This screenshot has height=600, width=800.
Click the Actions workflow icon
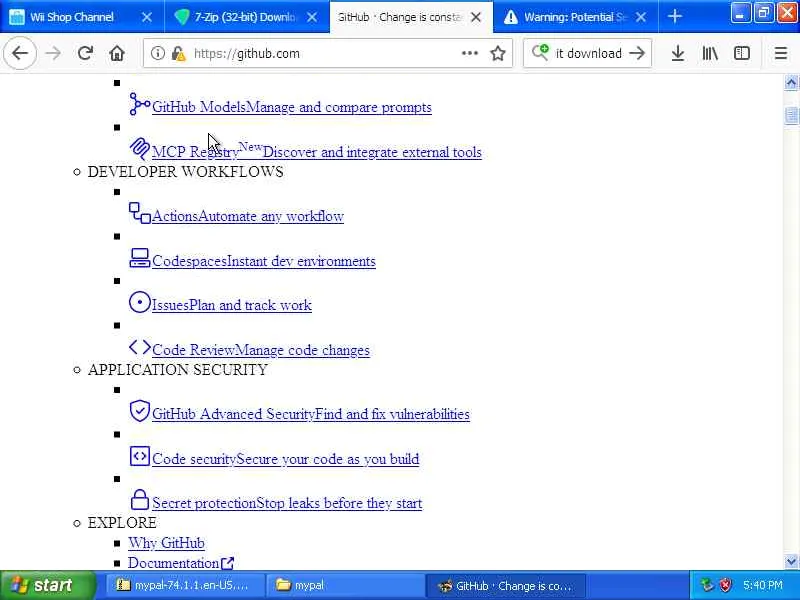[x=139, y=213]
